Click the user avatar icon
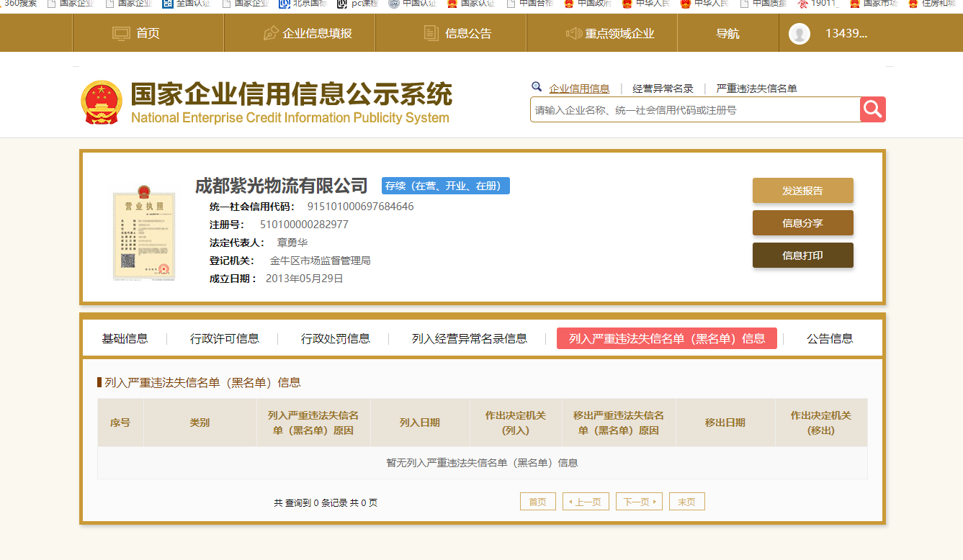The image size is (963, 560). [x=799, y=34]
